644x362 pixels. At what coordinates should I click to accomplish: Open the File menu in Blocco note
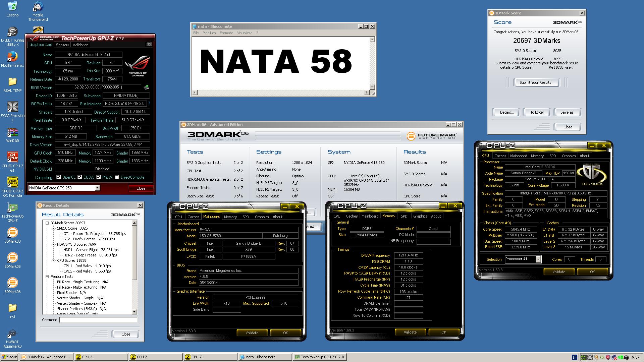pos(196,33)
